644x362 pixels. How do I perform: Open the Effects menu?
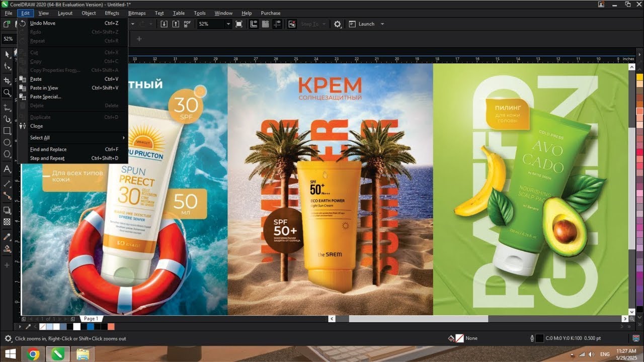[112, 13]
